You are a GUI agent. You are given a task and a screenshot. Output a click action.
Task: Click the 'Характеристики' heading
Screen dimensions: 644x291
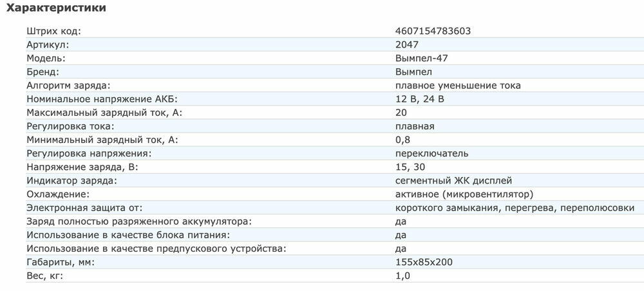click(56, 8)
